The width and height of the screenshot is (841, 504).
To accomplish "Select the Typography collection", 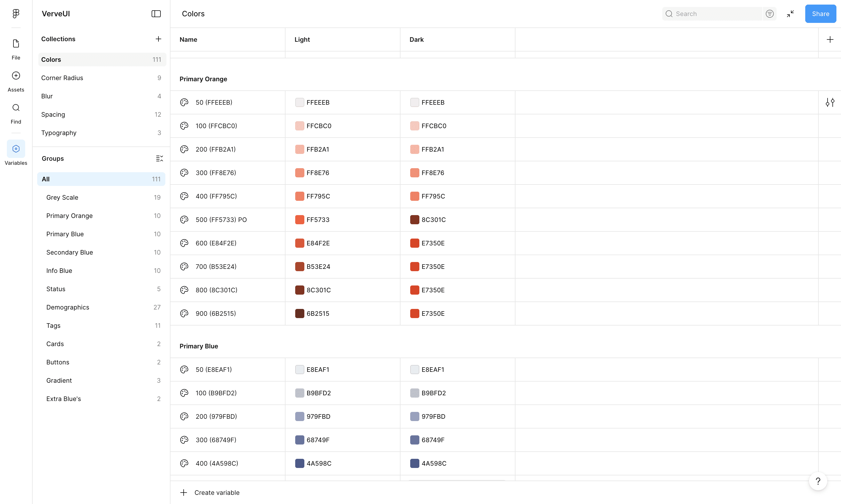I will [59, 133].
